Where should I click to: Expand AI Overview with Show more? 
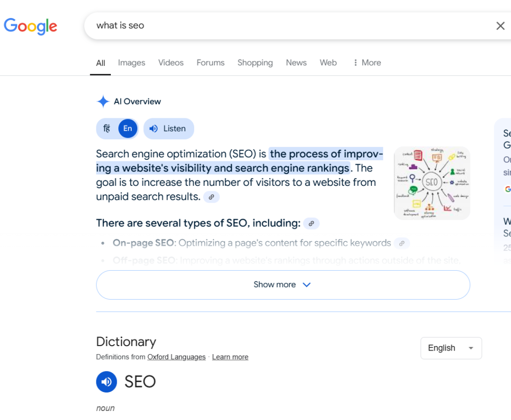[283, 285]
